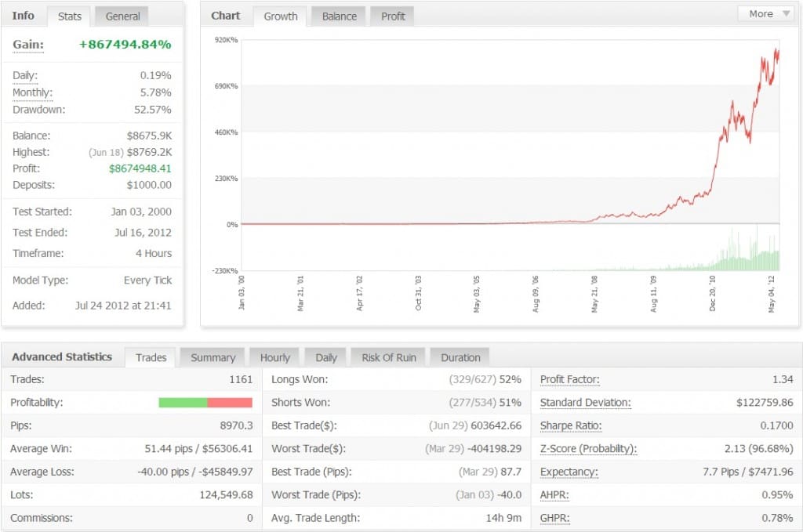This screenshot has width=803, height=532.
Task: Click the Profit Factor label
Action: pos(569,379)
